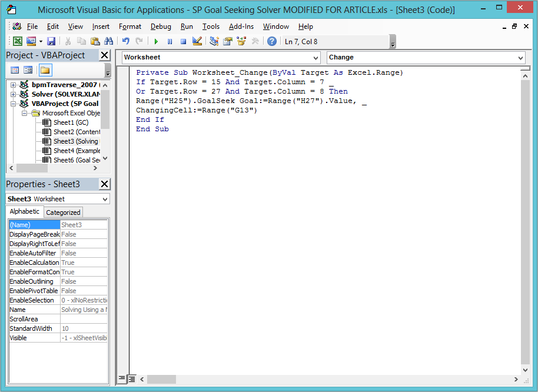The image size is (538, 392).
Task: Run macro with green play icon
Action: [x=156, y=42]
